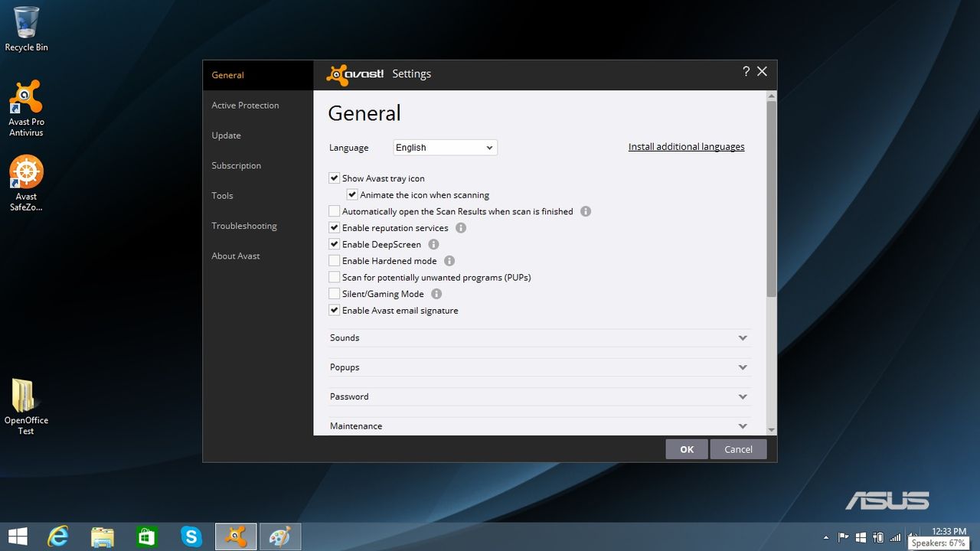Click the "Language" label
Screen dimensions: 980x551
click(349, 148)
